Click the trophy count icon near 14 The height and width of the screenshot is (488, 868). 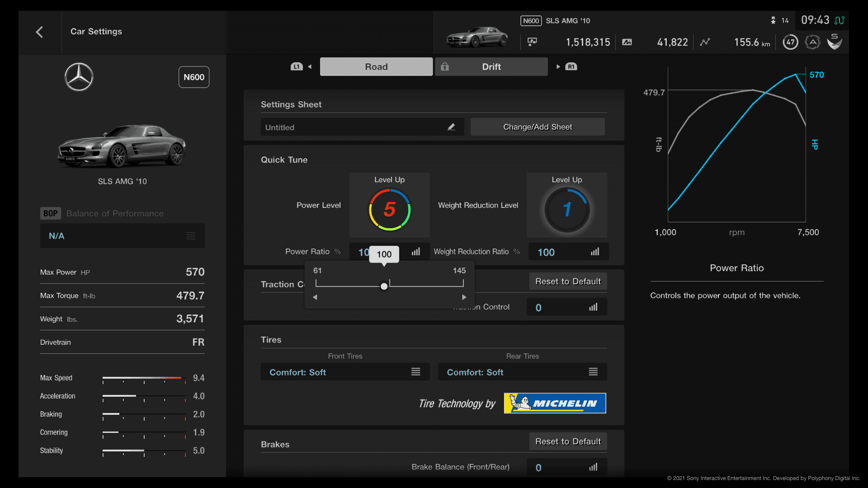(x=773, y=20)
